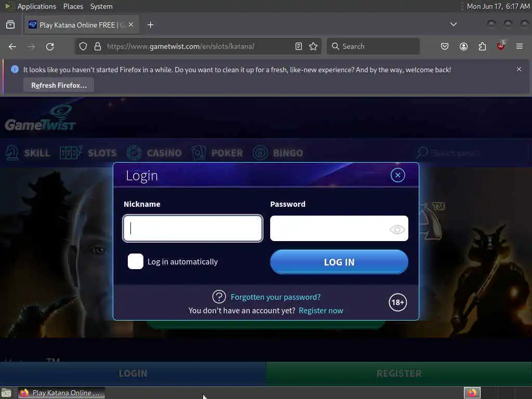Open the Applications menu
This screenshot has height=399, width=532.
(x=37, y=6)
